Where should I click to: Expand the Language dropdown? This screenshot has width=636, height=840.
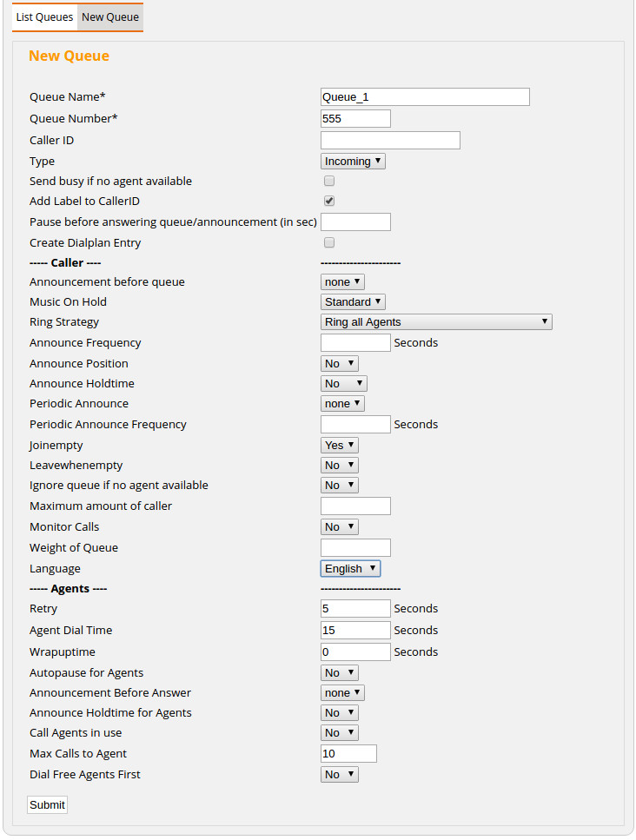(350, 569)
